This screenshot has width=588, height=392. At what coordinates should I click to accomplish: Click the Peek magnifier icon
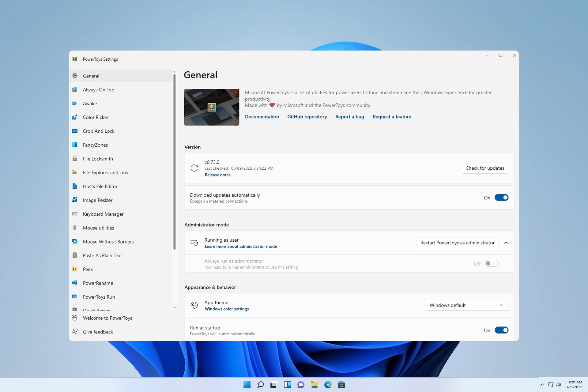(x=75, y=269)
